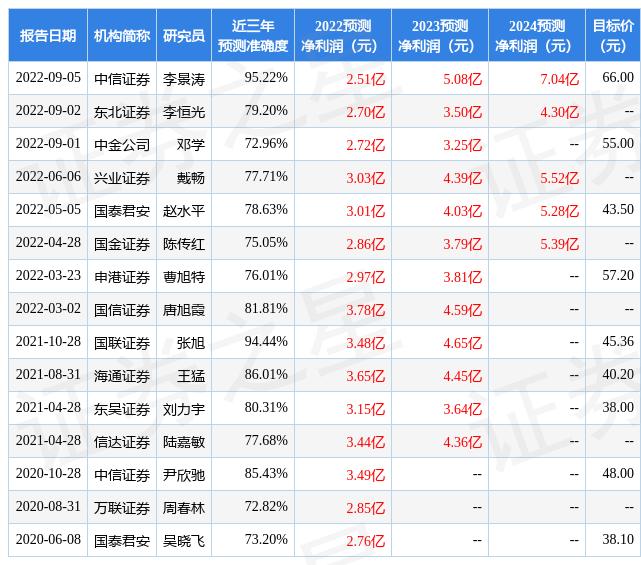Viewport: 641px width, 565px height.
Task: Click the 2022预测净利润 column header
Action: pos(343,36)
